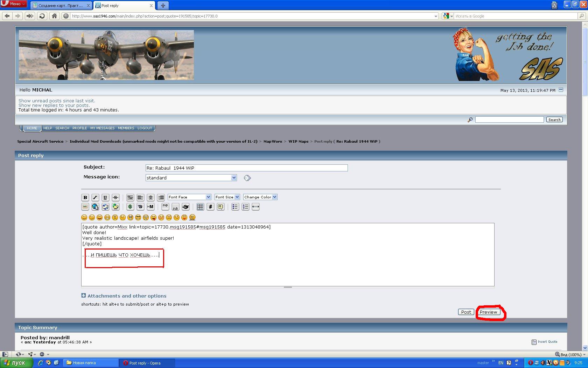588x368 pixels.
Task: Apply italic formatting button
Action: [x=95, y=197]
